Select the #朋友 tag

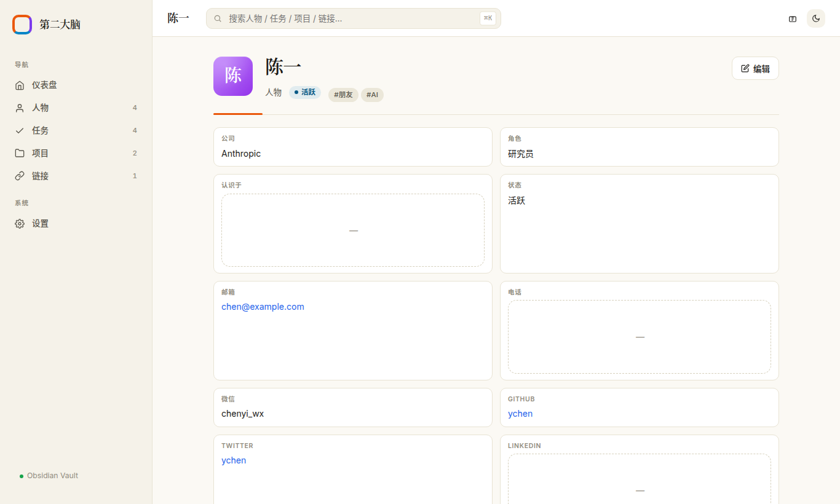(343, 95)
